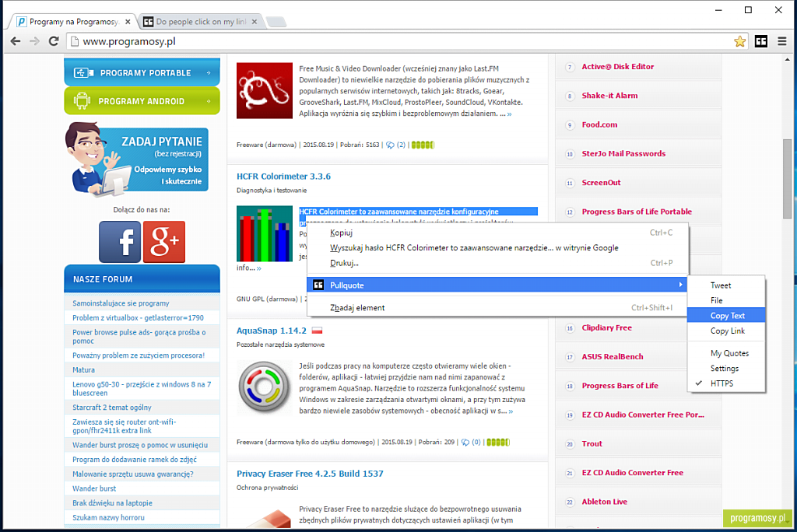Open forum topic 'Problem z virtualbox - getlasterror=1790'

(138, 317)
